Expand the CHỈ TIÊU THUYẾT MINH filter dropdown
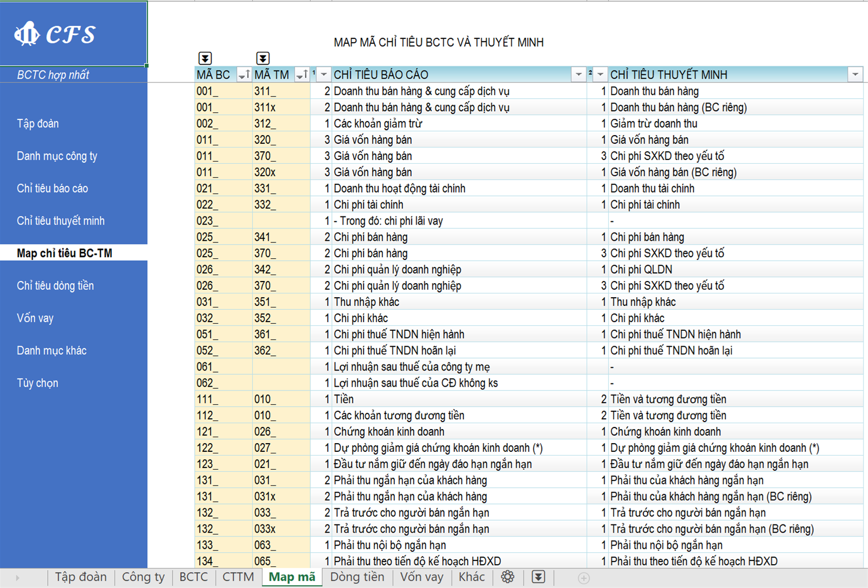Image resolution: width=868 pixels, height=588 pixels. tap(855, 75)
